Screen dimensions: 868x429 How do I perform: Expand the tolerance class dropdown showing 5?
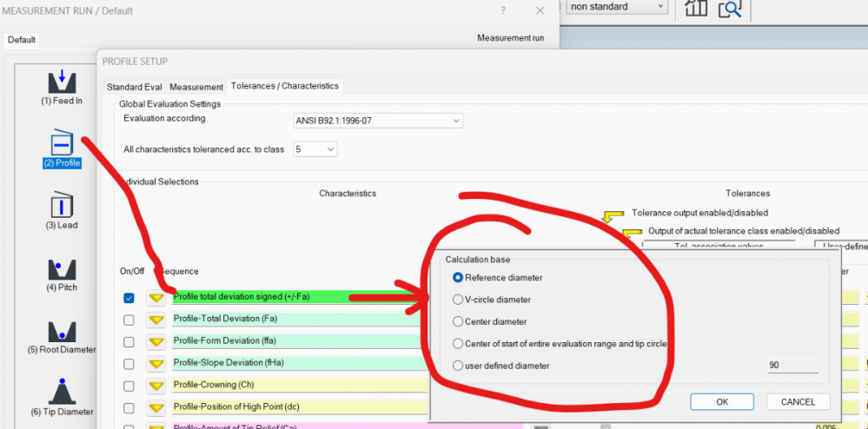tap(315, 149)
